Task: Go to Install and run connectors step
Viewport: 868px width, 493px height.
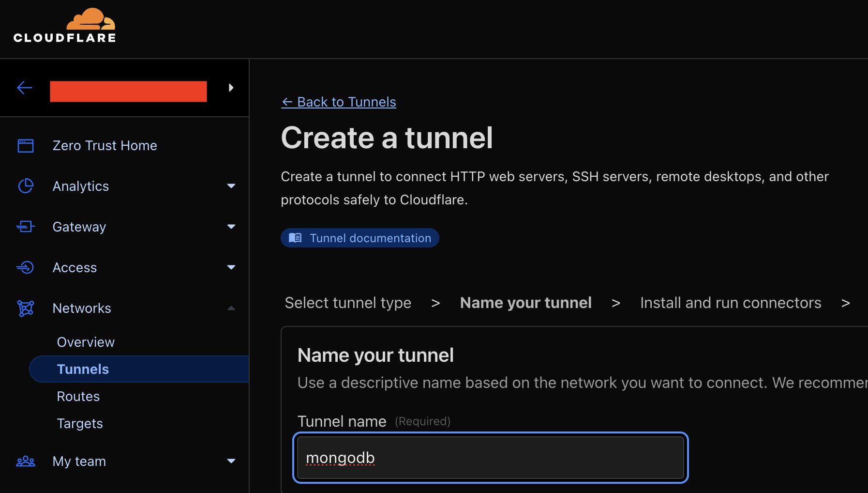Action: (x=731, y=303)
